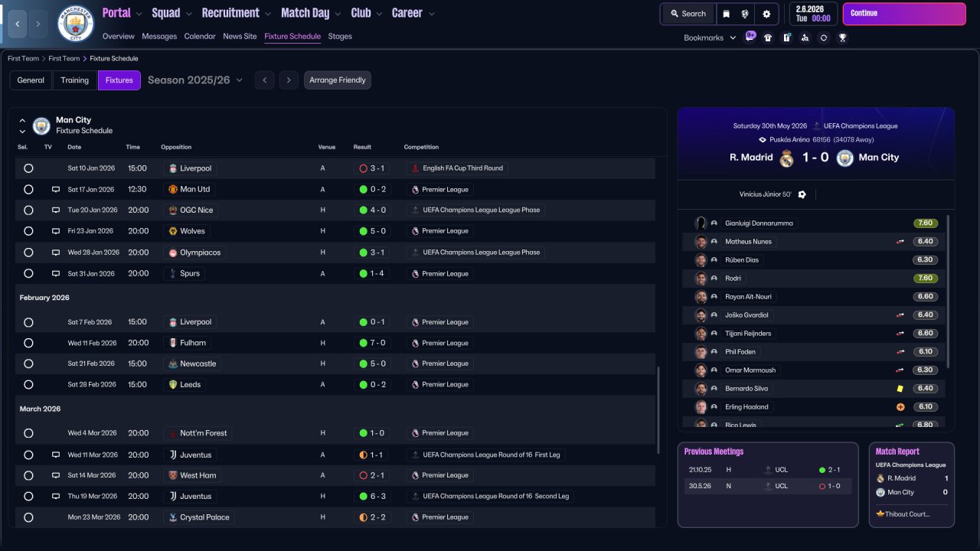The width and height of the screenshot is (980, 551).
Task: Expand the Match Day menu chevron
Action: pos(338,14)
